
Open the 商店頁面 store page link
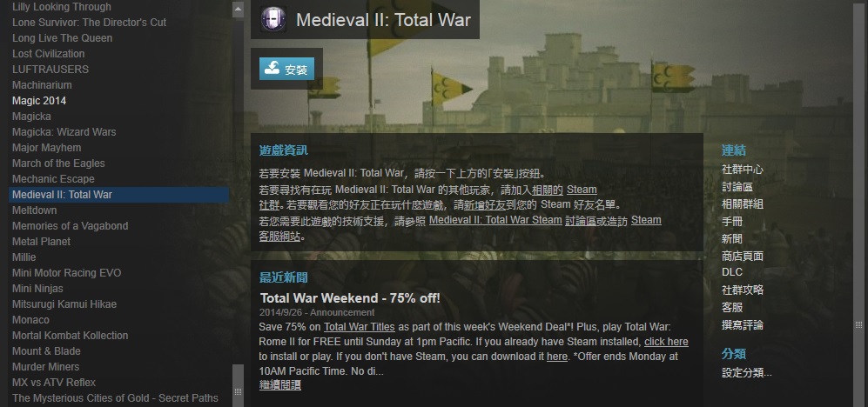[743, 256]
